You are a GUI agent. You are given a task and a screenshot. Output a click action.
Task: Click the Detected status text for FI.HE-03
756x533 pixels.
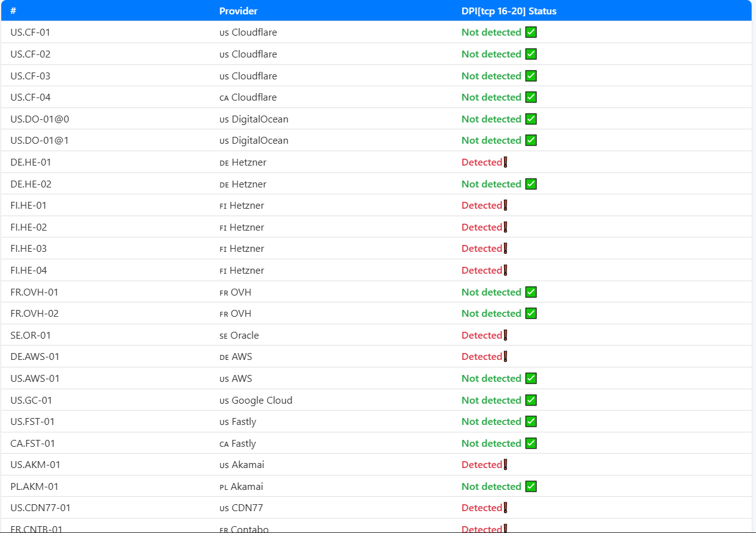click(x=481, y=249)
